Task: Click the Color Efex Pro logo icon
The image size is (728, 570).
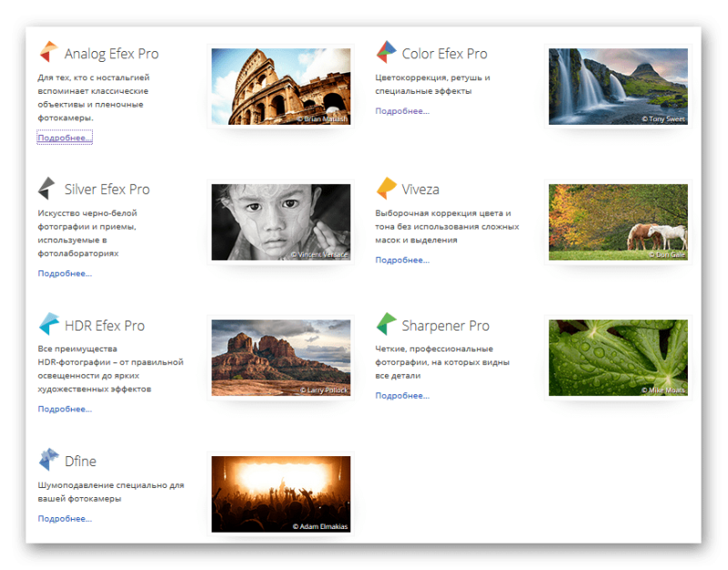Action: click(386, 52)
